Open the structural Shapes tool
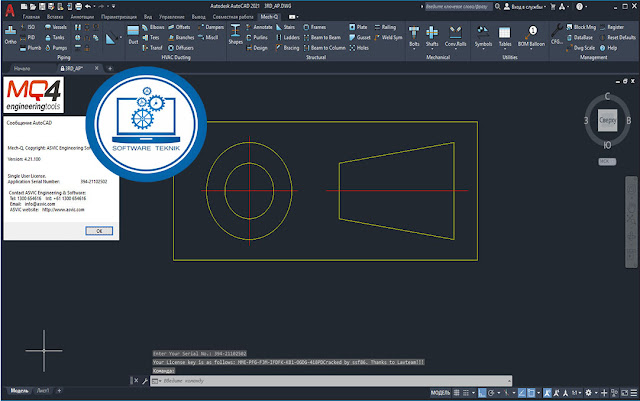Viewport: 640px width, 401px height. click(x=236, y=34)
